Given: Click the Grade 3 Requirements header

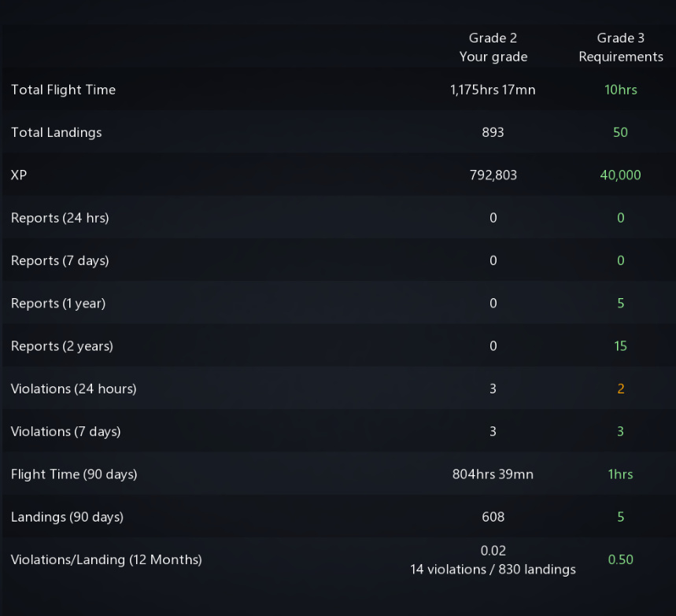Looking at the screenshot, I should (620, 47).
